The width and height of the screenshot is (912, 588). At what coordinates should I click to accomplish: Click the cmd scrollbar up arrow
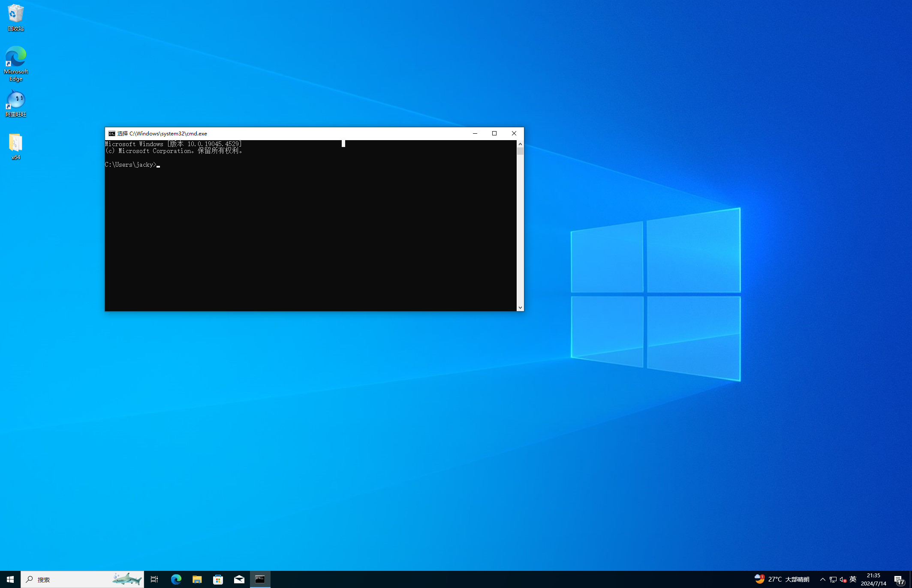click(x=520, y=144)
